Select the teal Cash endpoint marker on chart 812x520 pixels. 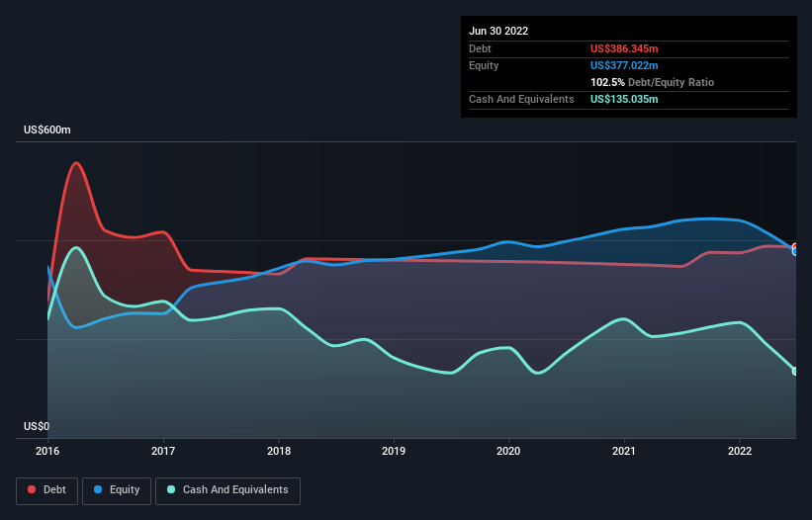pos(795,371)
